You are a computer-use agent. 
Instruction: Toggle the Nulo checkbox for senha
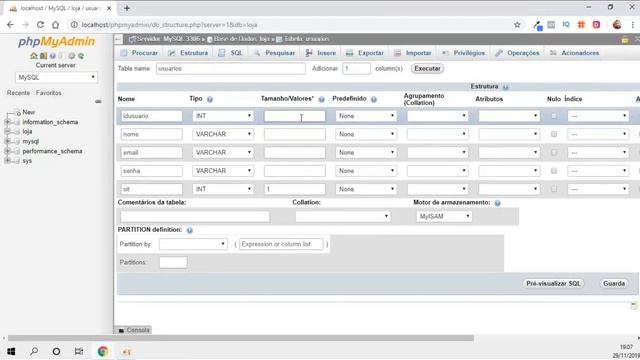click(554, 171)
